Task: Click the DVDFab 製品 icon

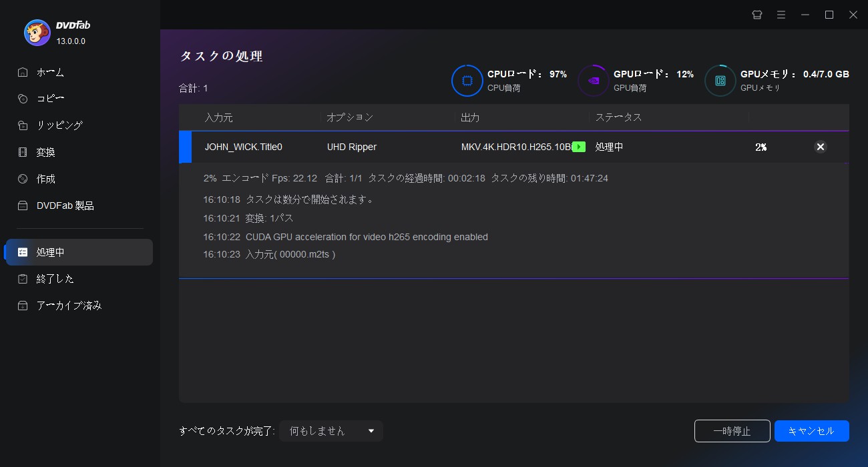Action: point(23,205)
